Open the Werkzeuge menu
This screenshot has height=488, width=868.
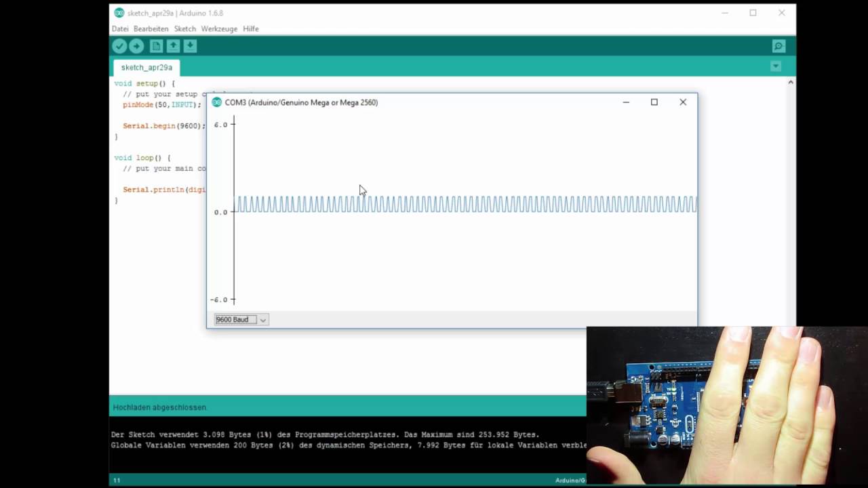[219, 29]
